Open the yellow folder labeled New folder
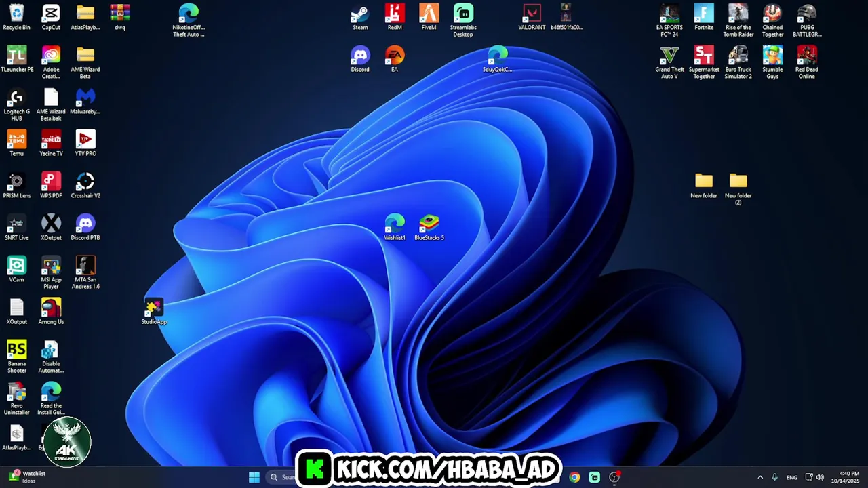 tap(704, 186)
